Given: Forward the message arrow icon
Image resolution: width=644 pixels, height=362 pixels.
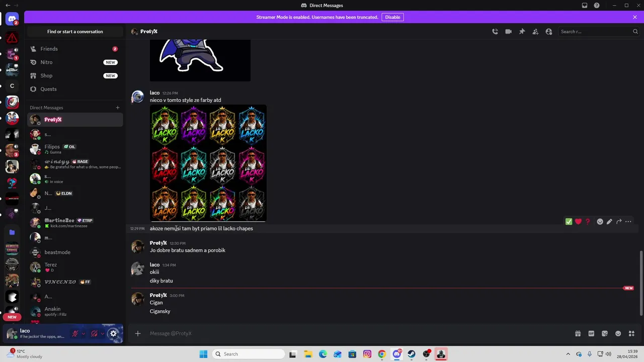Looking at the screenshot, I should 619,222.
